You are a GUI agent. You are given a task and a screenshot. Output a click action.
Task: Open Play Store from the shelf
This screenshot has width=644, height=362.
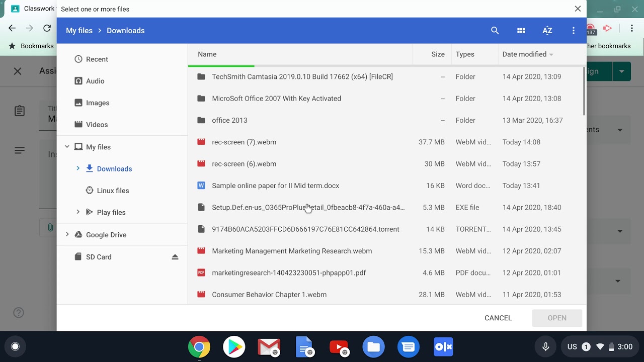pos(234,347)
